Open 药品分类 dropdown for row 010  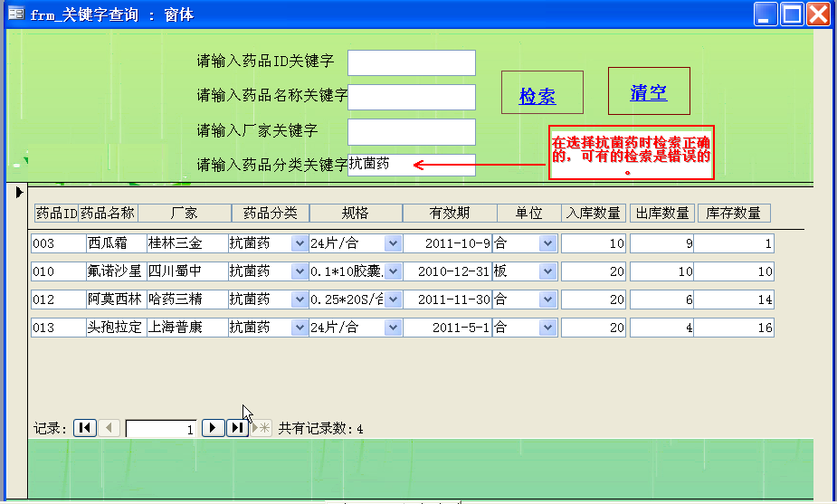[299, 271]
